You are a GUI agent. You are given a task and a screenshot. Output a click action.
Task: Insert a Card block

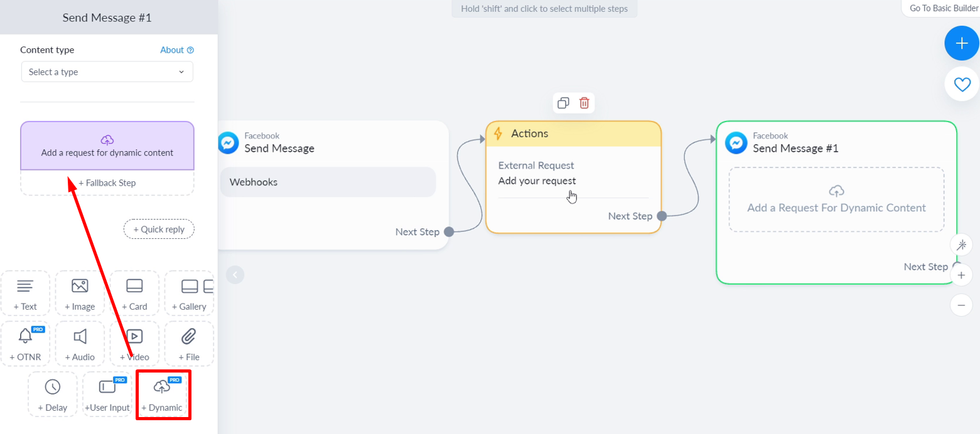tap(134, 293)
